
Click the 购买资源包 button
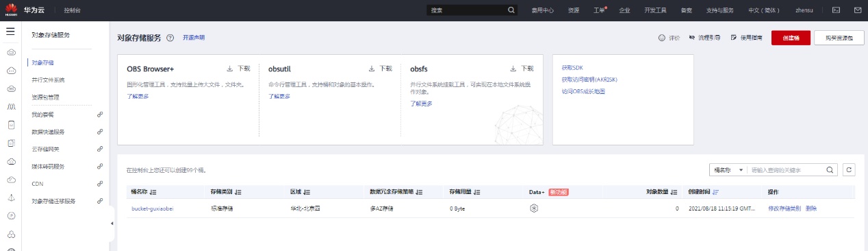pos(839,38)
